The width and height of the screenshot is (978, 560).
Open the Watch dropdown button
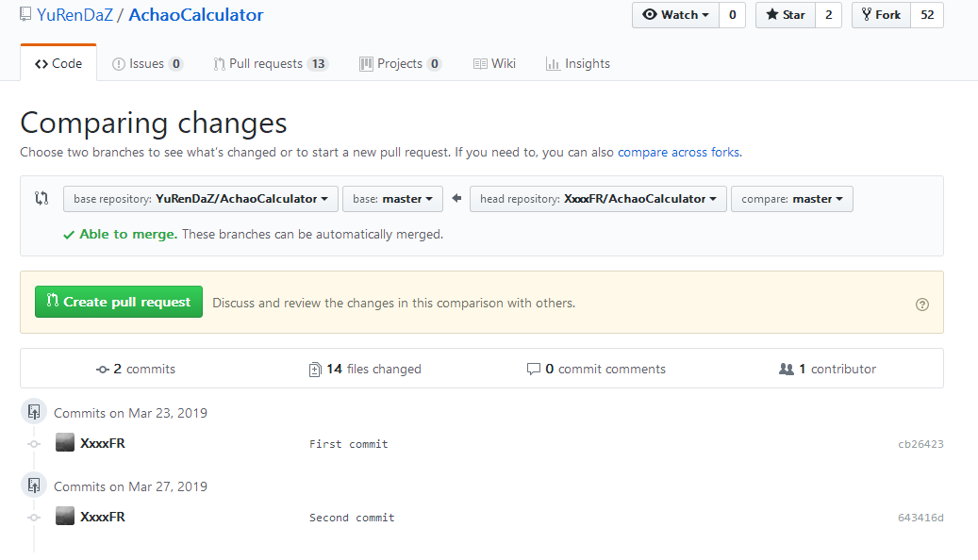675,15
